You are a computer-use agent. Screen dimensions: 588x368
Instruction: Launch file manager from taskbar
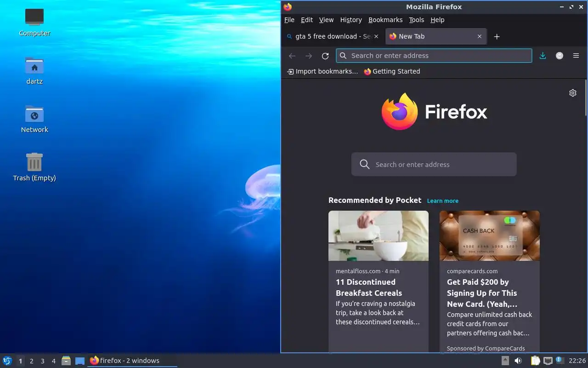coord(66,361)
